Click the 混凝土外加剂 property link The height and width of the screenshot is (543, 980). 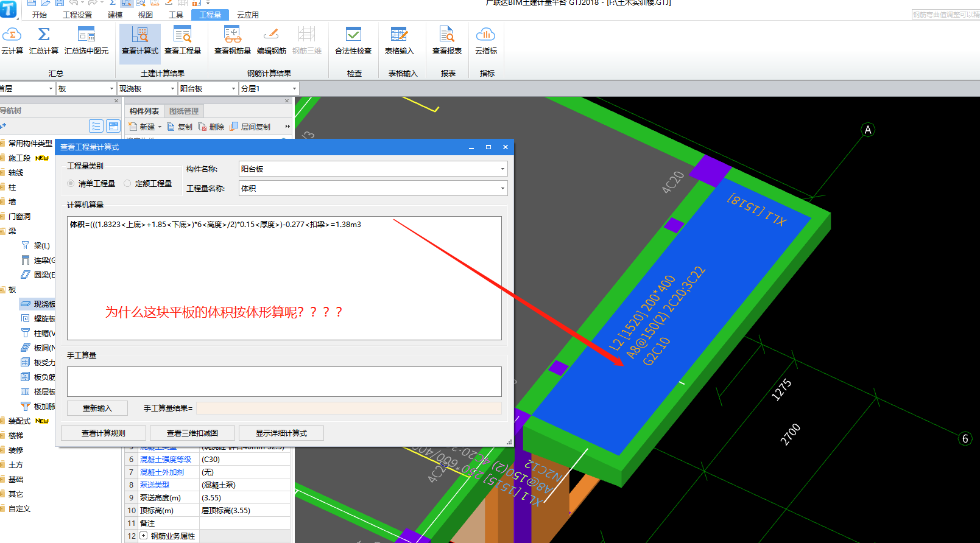click(x=162, y=472)
